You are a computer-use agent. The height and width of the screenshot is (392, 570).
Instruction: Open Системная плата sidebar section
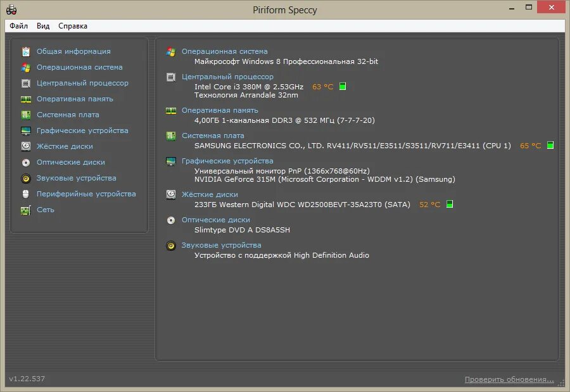68,115
